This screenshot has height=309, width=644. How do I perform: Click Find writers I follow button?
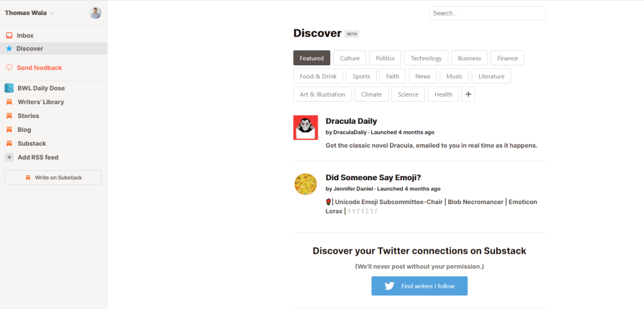[419, 286]
